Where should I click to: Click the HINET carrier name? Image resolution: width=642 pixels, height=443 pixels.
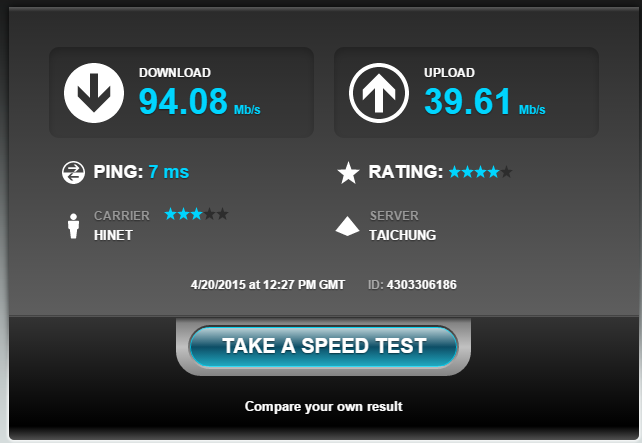[113, 235]
